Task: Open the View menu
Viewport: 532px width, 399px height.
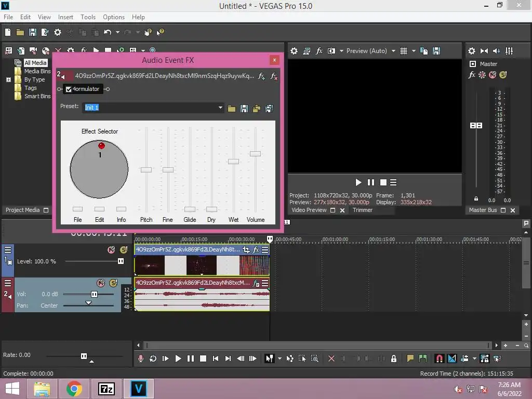Action: [44, 17]
